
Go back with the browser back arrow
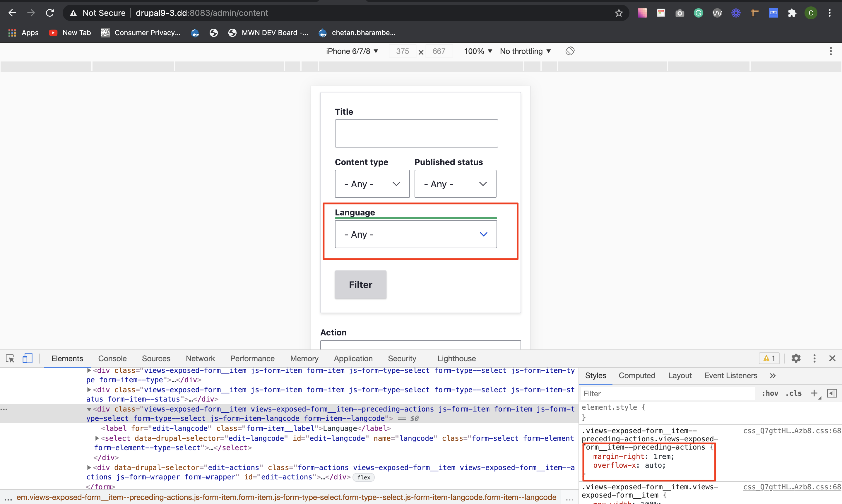(x=12, y=13)
